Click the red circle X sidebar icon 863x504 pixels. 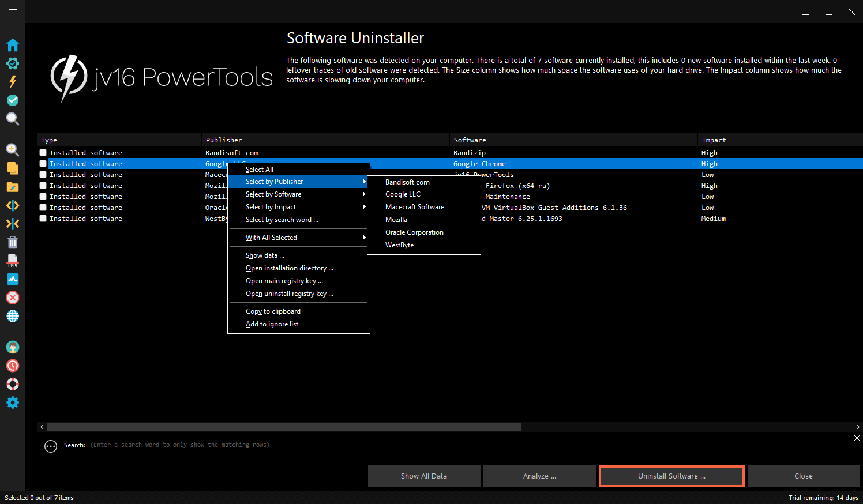pyautogui.click(x=13, y=298)
